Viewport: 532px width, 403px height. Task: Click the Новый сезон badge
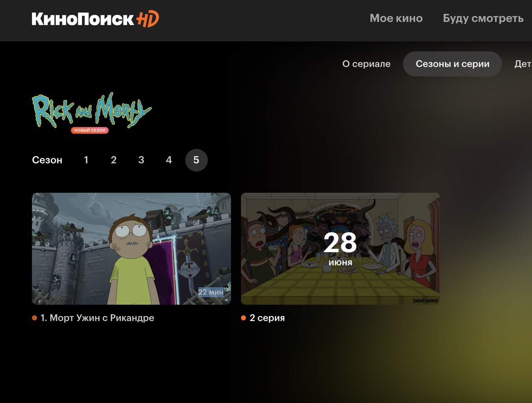[90, 130]
